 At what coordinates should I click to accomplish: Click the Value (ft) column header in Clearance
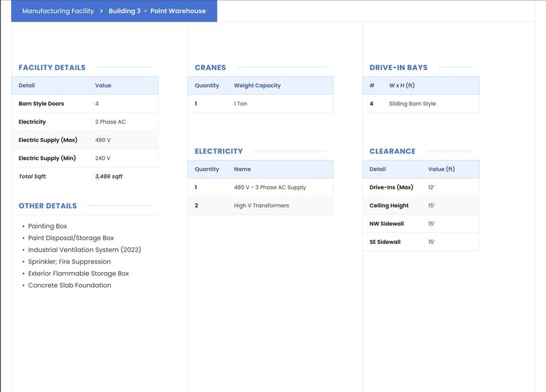click(x=441, y=169)
